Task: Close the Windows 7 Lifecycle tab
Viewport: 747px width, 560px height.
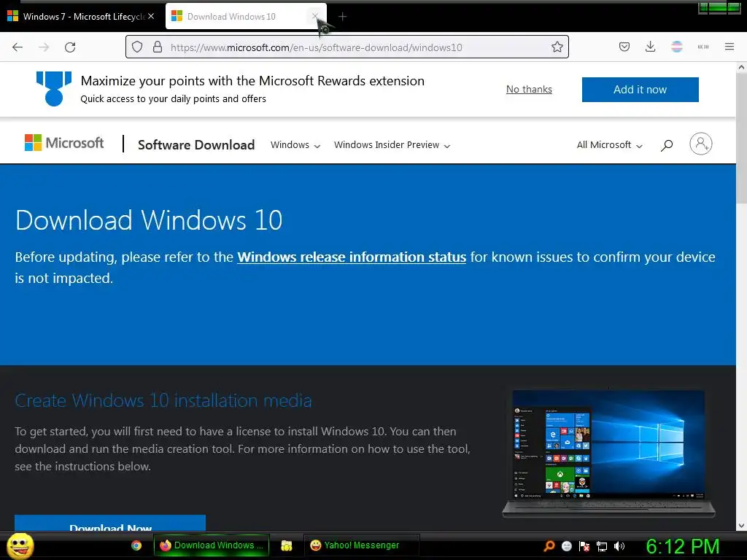Action: click(151, 16)
